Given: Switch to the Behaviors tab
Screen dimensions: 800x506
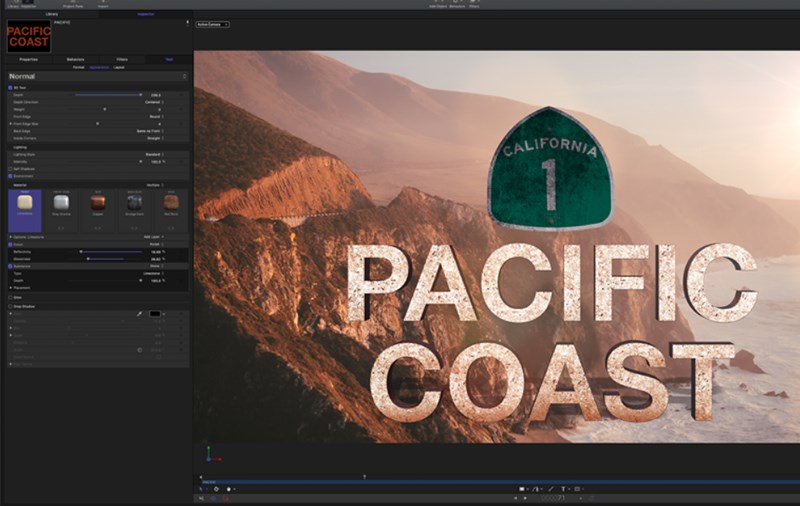Looking at the screenshot, I should 75,59.
